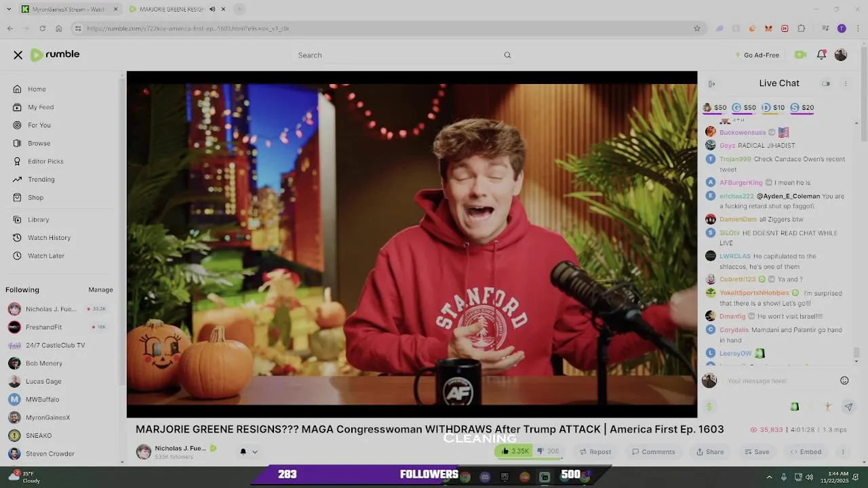Screen dimensions: 868x488
Task: Open the SNEAKO followed channel
Action: pos(38,435)
